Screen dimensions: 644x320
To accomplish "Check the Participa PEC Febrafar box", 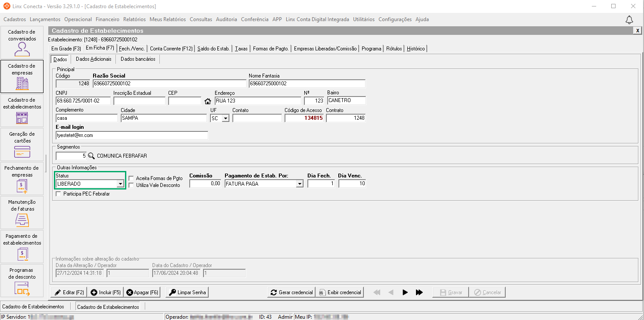I will pyautogui.click(x=58, y=194).
